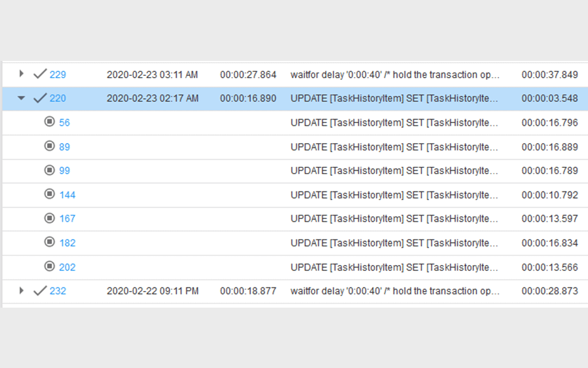Click the statement record icon next to 182
Viewport: 588px width, 368px height.
[51, 243]
